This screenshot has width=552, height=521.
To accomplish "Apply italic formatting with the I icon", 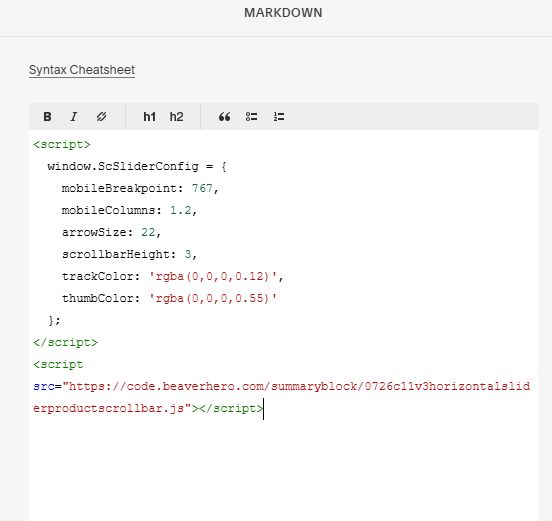I will (74, 117).
